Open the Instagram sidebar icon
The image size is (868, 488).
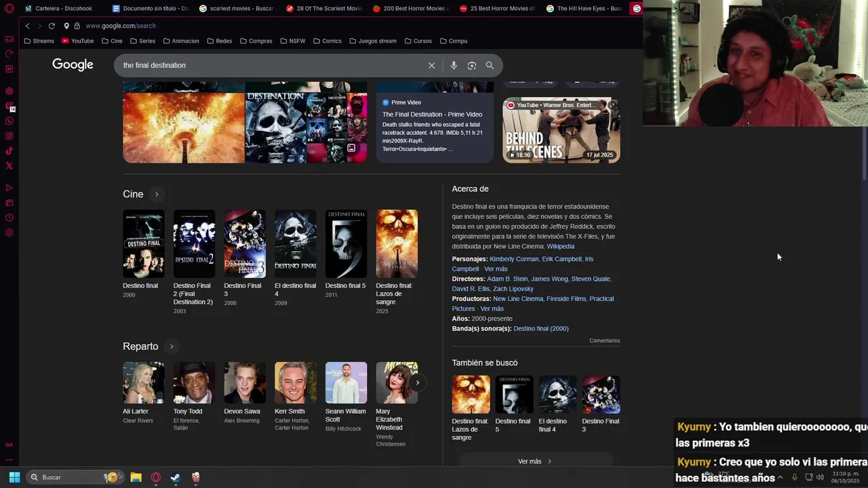pyautogui.click(x=9, y=136)
